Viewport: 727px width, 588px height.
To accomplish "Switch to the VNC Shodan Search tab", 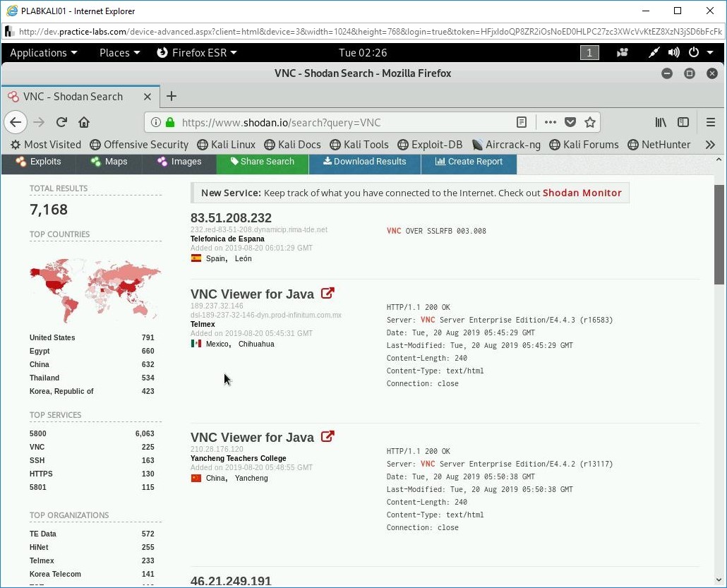I will (78, 96).
